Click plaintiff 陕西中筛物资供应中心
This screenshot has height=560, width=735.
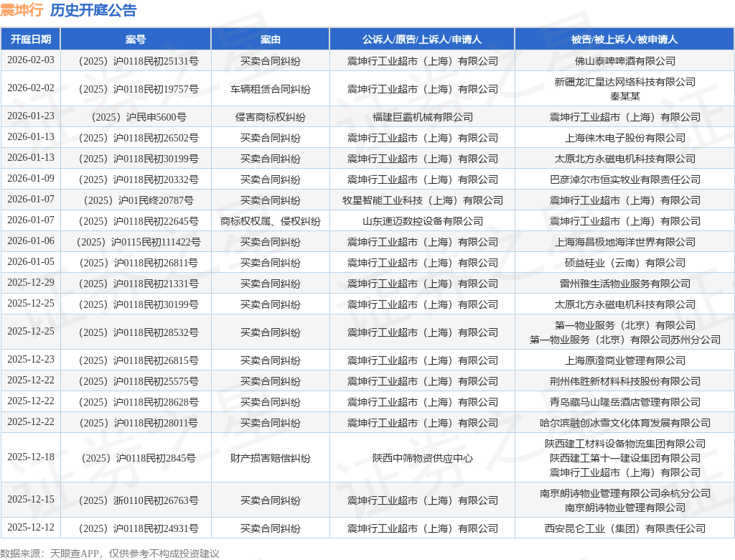tap(422, 458)
